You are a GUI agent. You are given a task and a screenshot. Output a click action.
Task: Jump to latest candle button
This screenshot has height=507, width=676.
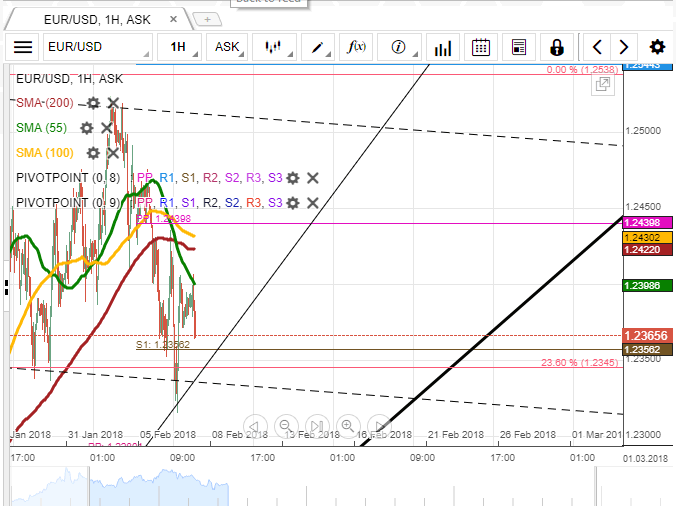click(x=317, y=426)
